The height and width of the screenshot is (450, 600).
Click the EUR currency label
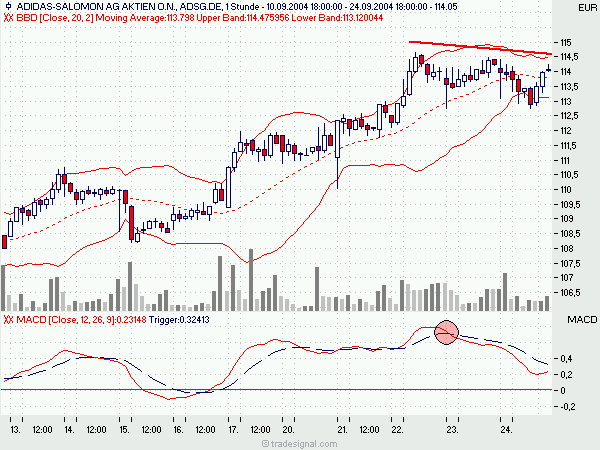(x=588, y=8)
